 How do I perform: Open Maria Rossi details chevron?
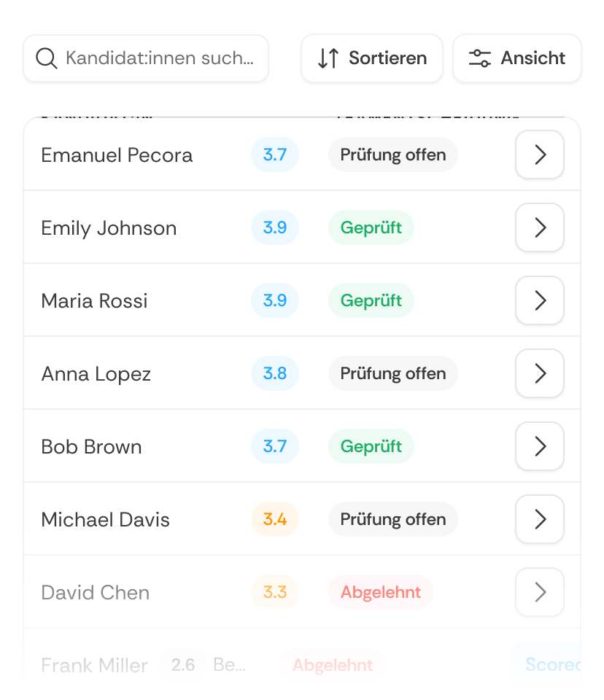540,300
